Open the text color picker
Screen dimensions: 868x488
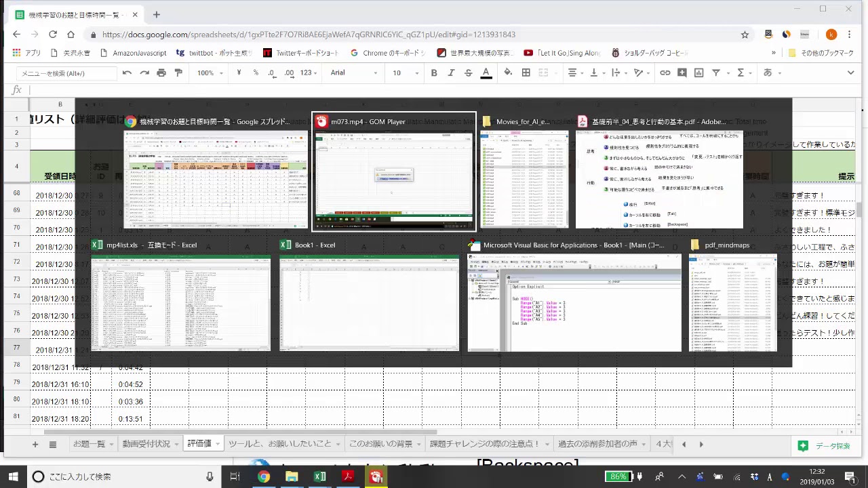click(x=486, y=73)
